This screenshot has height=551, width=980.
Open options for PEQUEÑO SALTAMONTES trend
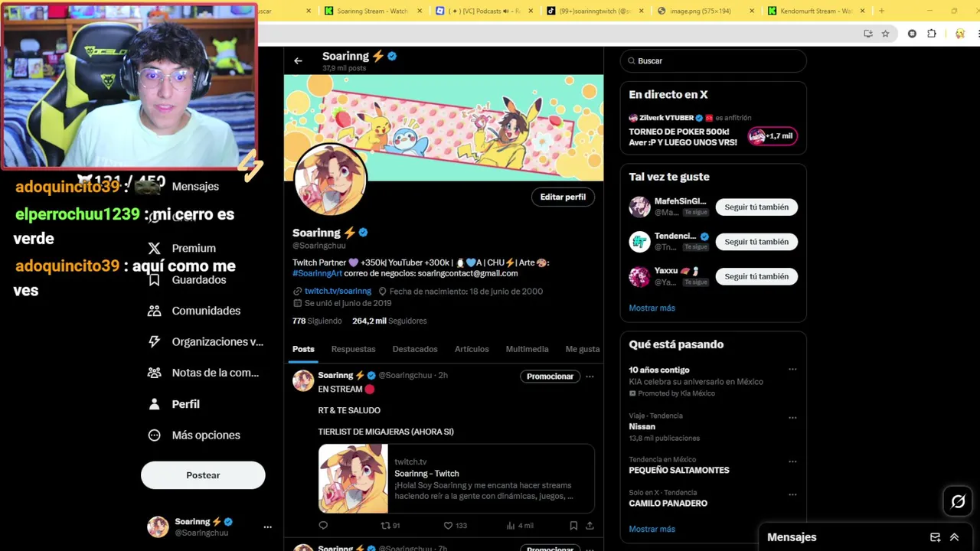point(792,461)
